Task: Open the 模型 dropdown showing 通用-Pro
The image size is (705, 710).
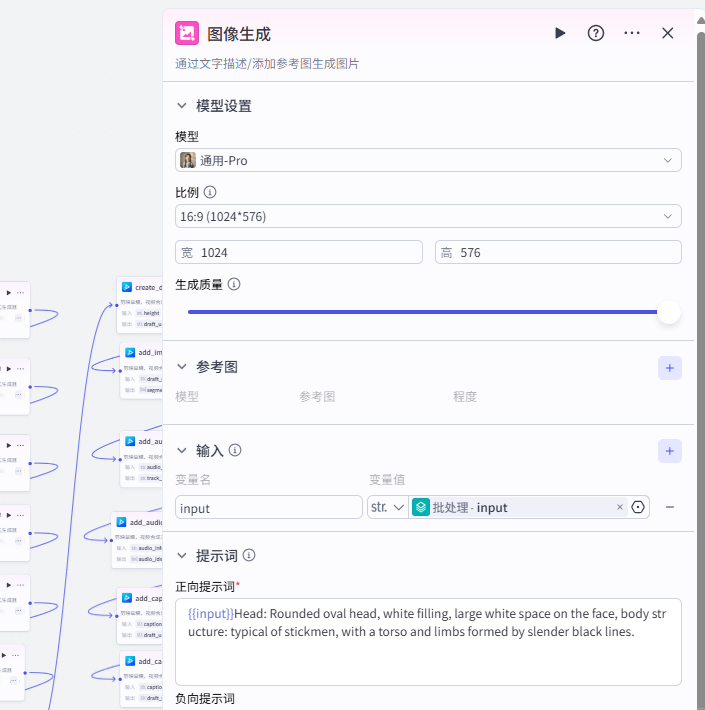Action: coord(428,160)
